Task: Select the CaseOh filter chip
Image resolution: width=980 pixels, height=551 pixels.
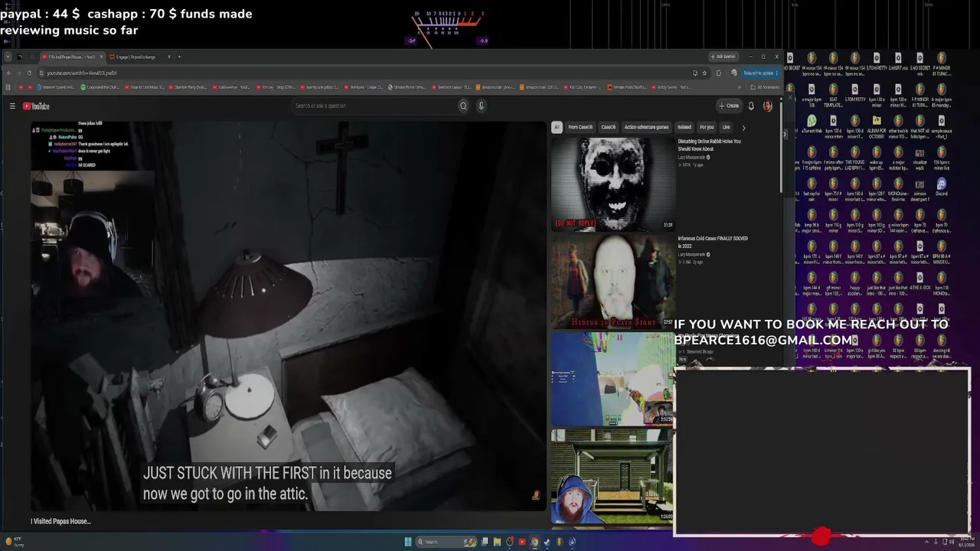Action: coord(609,127)
